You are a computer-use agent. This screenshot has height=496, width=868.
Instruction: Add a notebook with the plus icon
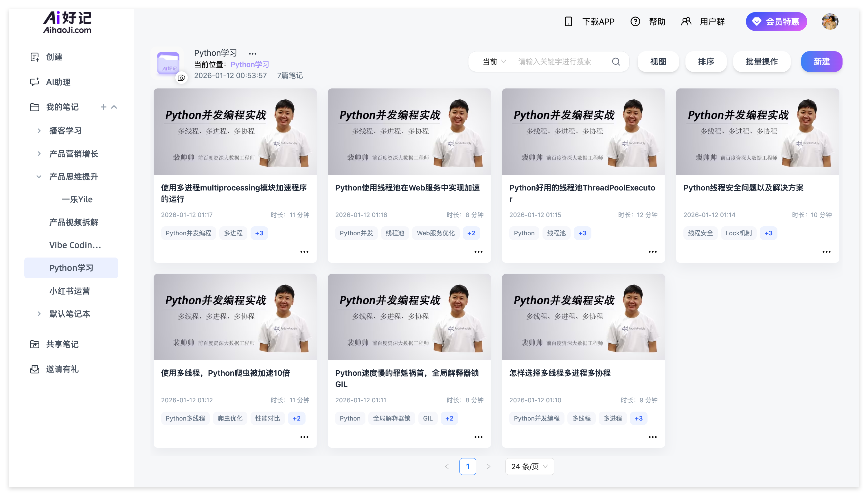pos(103,107)
